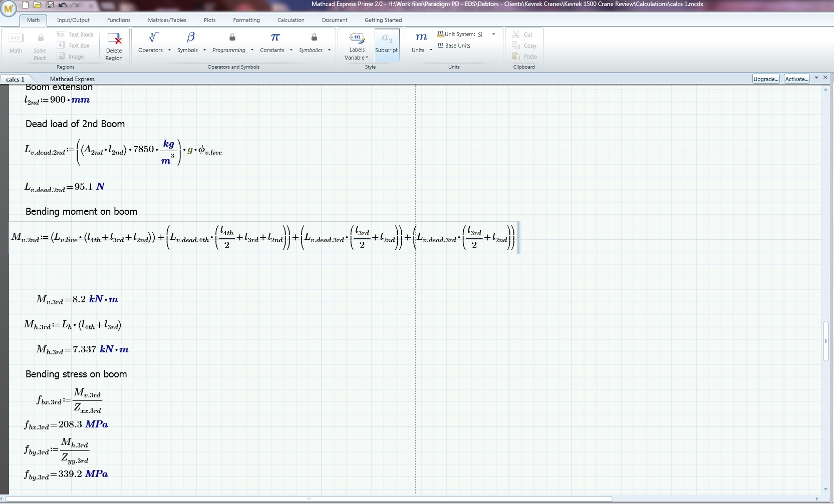Click the scroll up arrow of worksheet
834x504 pixels.
click(825, 89)
